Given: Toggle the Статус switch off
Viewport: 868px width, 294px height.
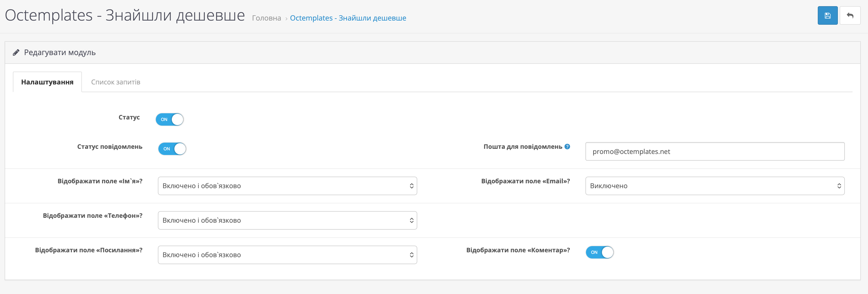Looking at the screenshot, I should [x=169, y=119].
